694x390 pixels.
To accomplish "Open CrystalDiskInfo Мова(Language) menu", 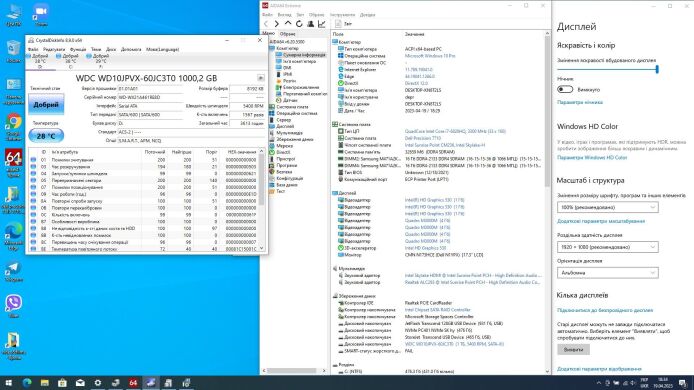I will pyautogui.click(x=162, y=50).
